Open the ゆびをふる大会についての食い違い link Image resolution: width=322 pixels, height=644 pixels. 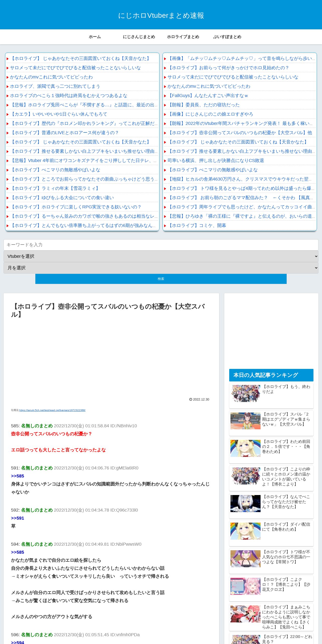pyautogui.click(x=62, y=198)
